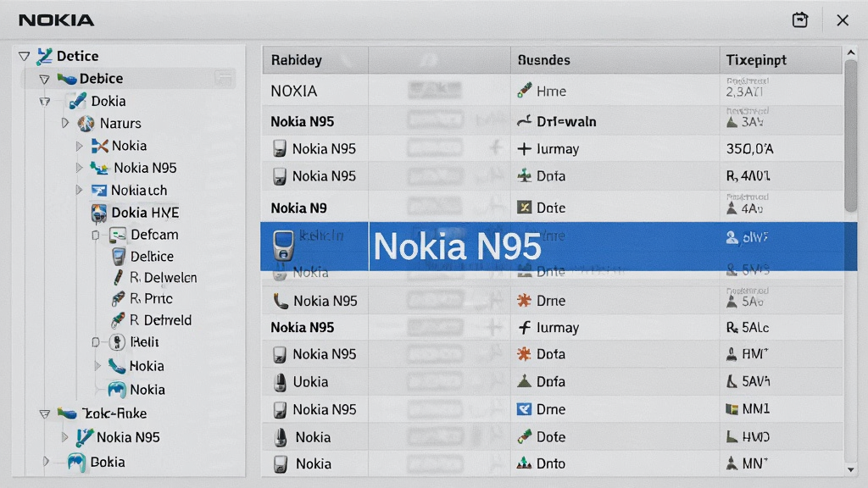The width and height of the screenshot is (868, 488).
Task: Click the small button on Debice row
Action: pos(224,79)
